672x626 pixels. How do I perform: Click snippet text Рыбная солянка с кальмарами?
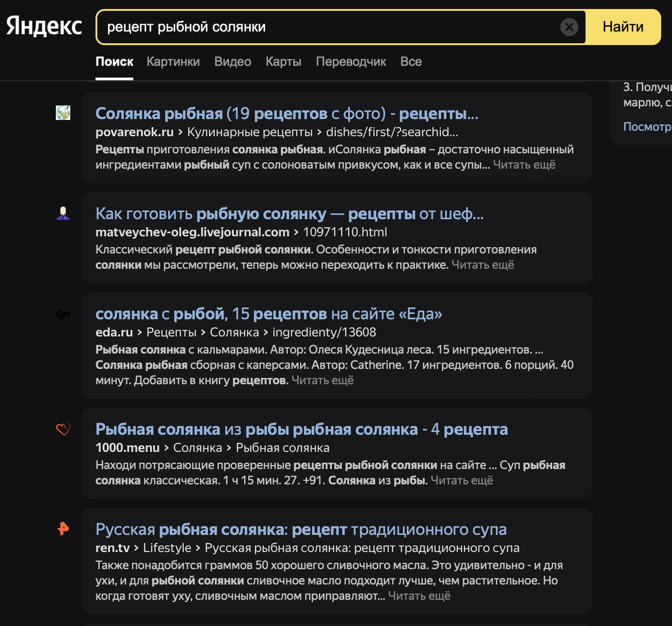tap(181, 350)
